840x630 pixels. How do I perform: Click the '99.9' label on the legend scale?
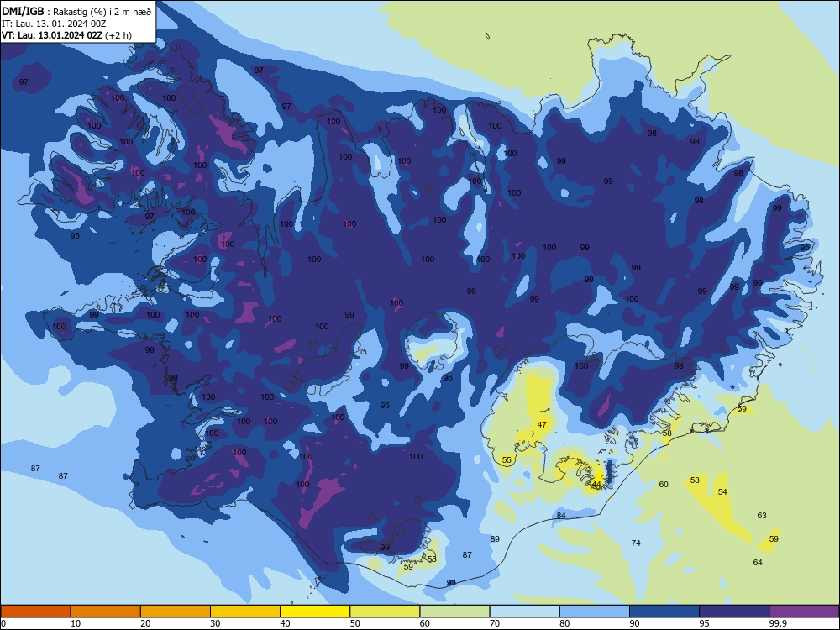coord(778,623)
